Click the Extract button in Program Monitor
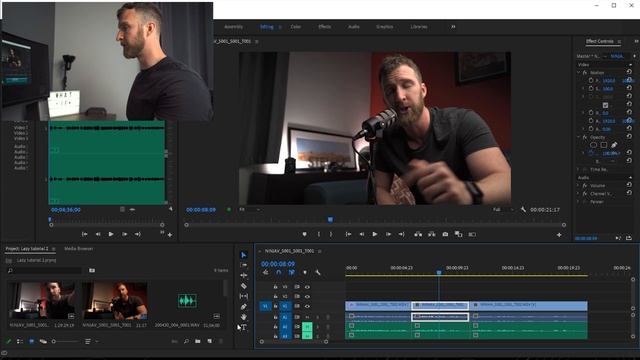This screenshot has width=640, height=360. pyautogui.click(x=431, y=234)
